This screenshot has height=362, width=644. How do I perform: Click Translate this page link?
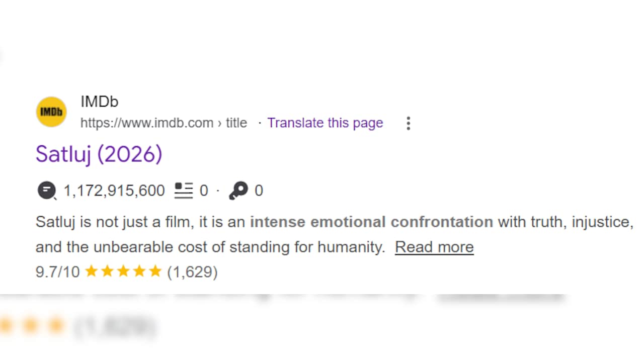coord(325,123)
